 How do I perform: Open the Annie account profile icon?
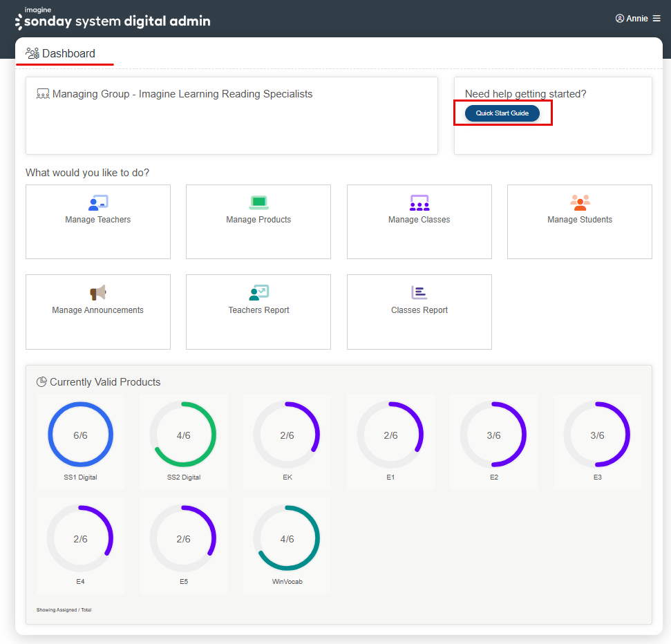620,18
